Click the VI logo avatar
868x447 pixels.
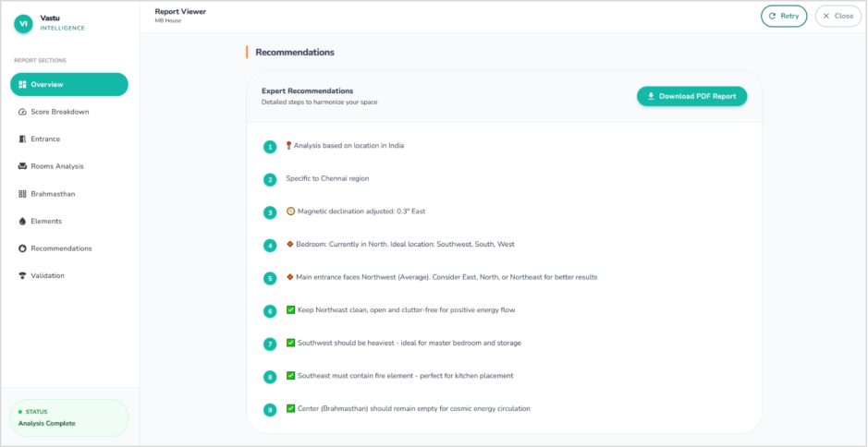click(x=23, y=24)
